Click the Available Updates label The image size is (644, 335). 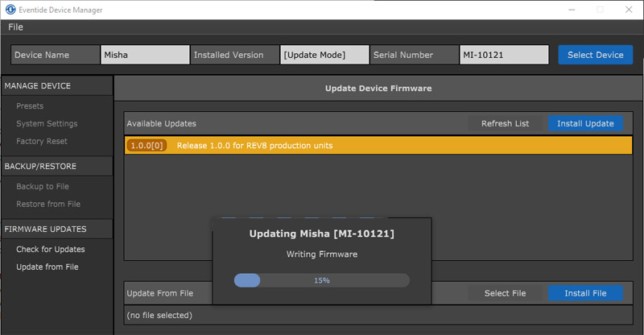pyautogui.click(x=161, y=124)
